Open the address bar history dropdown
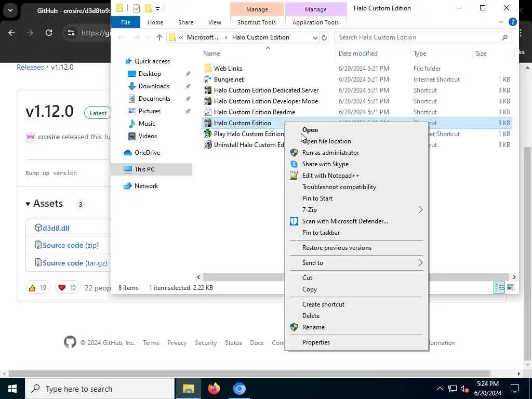 pyautogui.click(x=315, y=37)
